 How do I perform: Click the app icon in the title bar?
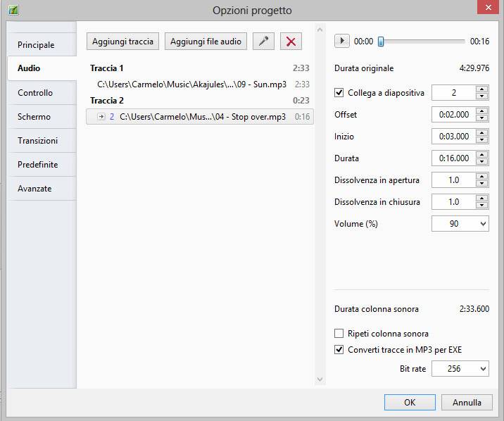[x=13, y=10]
